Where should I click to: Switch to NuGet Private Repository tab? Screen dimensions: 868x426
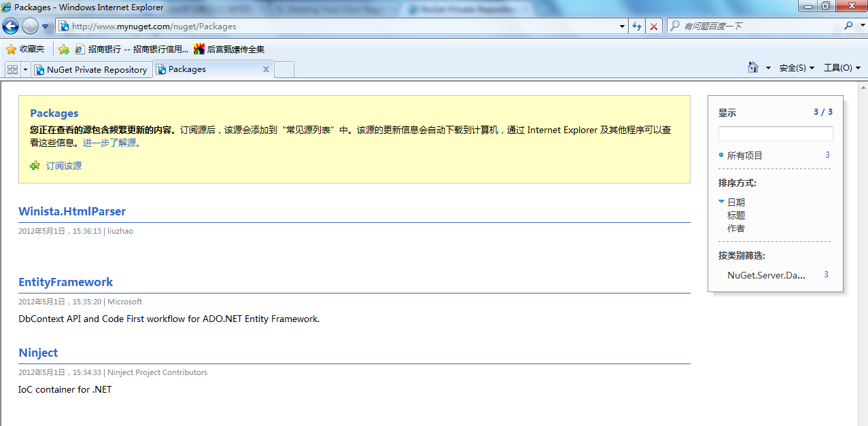pos(92,69)
